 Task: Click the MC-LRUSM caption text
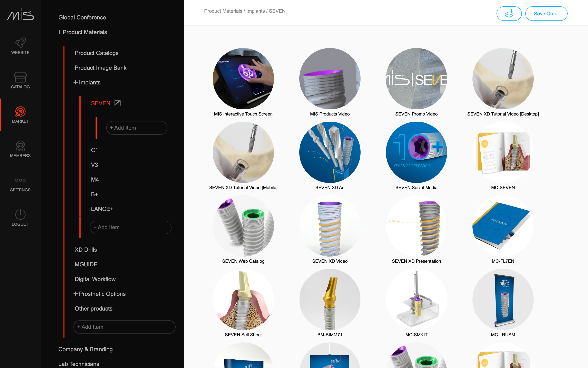(503, 335)
